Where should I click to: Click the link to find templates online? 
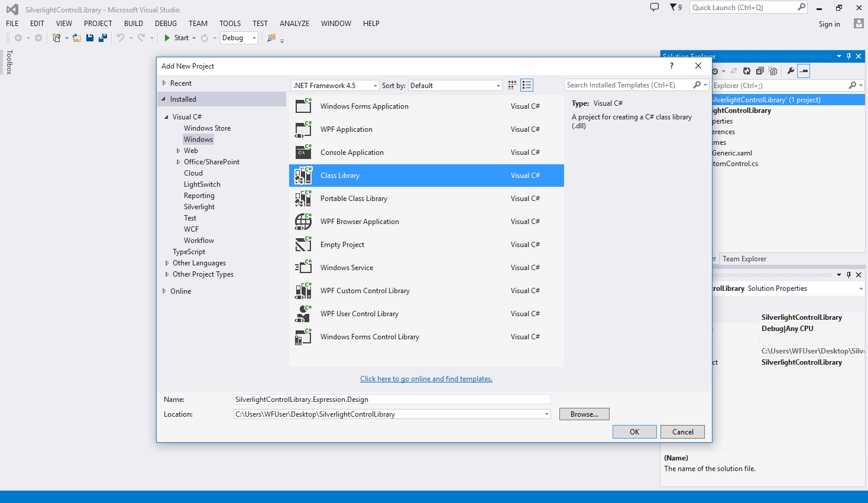(426, 379)
